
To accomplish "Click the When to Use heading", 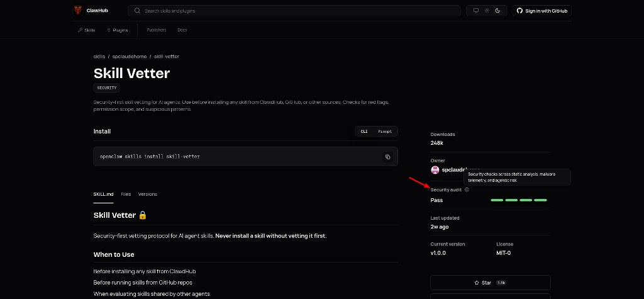I will coord(114,254).
